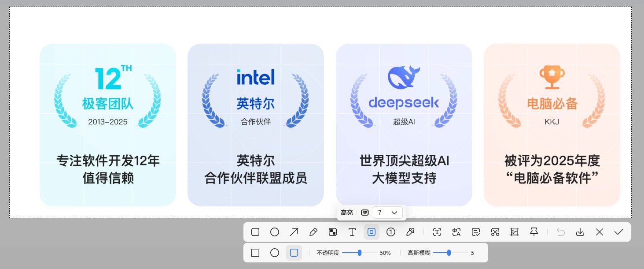
Task: Click the Gaussian blur value 5
Action: click(472, 253)
